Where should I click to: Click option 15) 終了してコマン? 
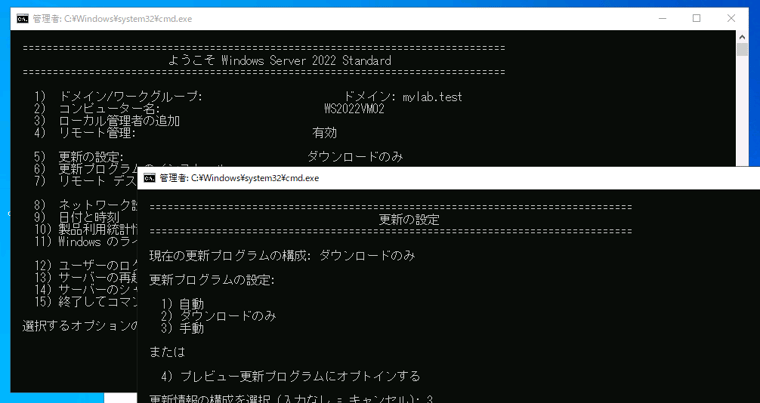tap(86, 302)
